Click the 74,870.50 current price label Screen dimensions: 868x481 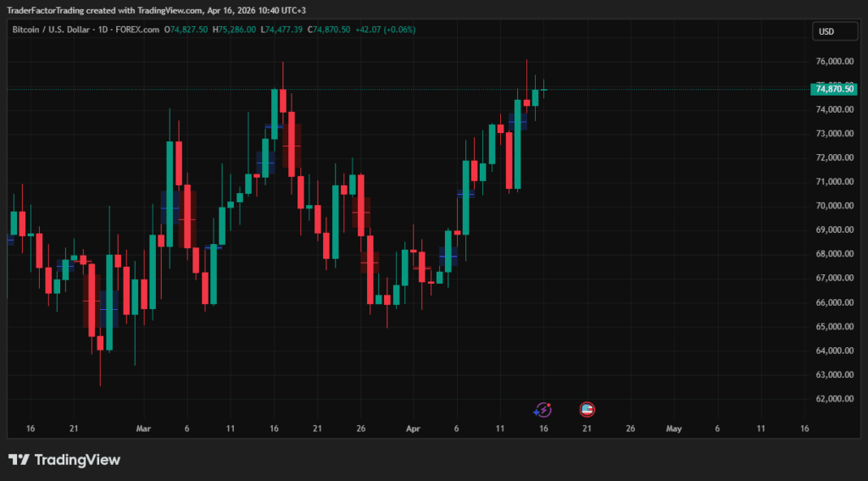point(833,89)
